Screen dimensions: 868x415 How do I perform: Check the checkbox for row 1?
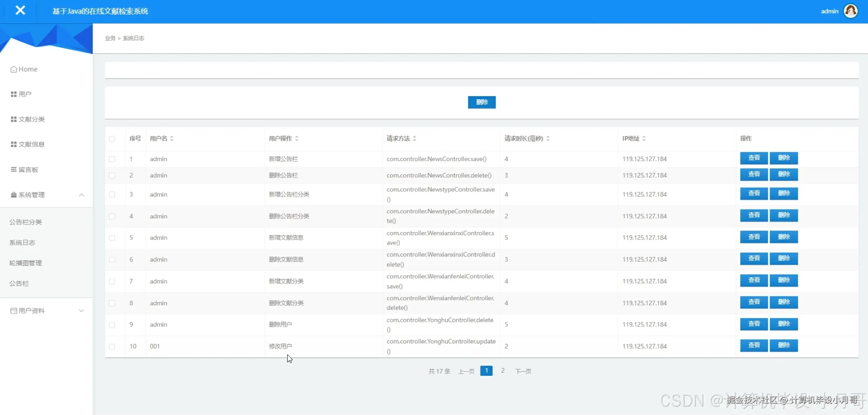tap(112, 159)
